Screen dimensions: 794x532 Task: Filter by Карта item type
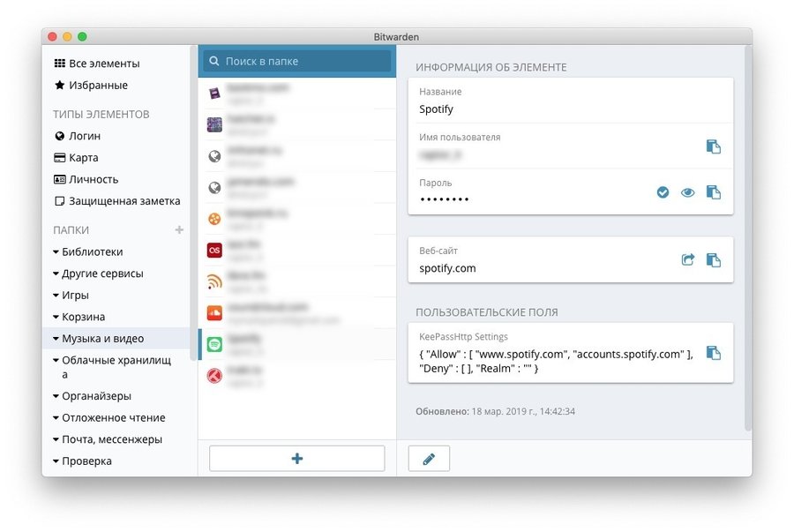click(x=77, y=157)
